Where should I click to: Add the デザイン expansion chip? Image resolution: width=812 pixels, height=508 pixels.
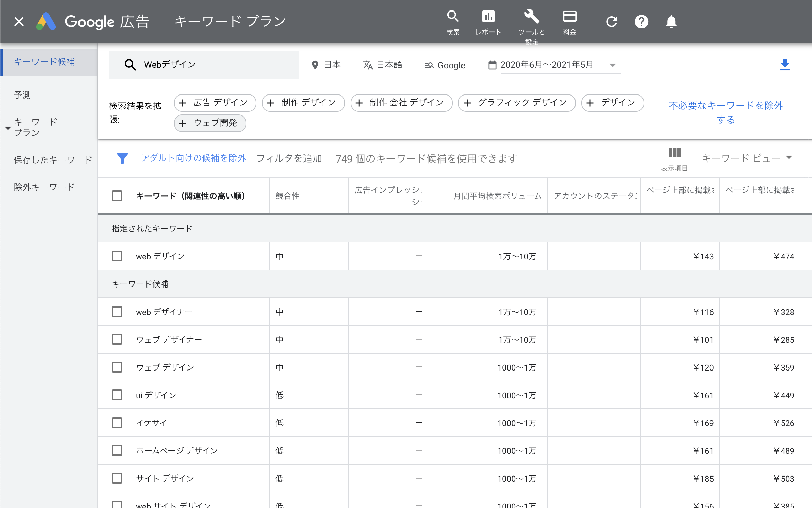point(613,103)
